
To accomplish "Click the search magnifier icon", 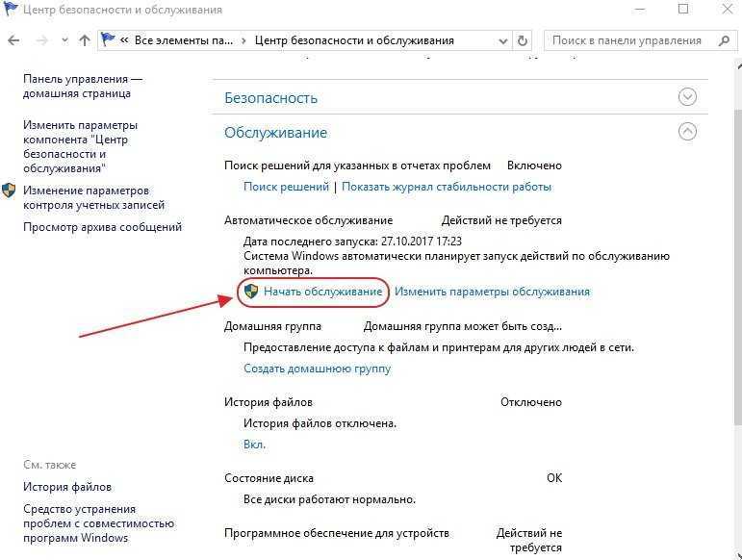I will (x=724, y=40).
